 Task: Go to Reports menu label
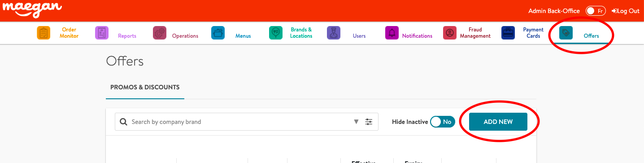pos(127,36)
